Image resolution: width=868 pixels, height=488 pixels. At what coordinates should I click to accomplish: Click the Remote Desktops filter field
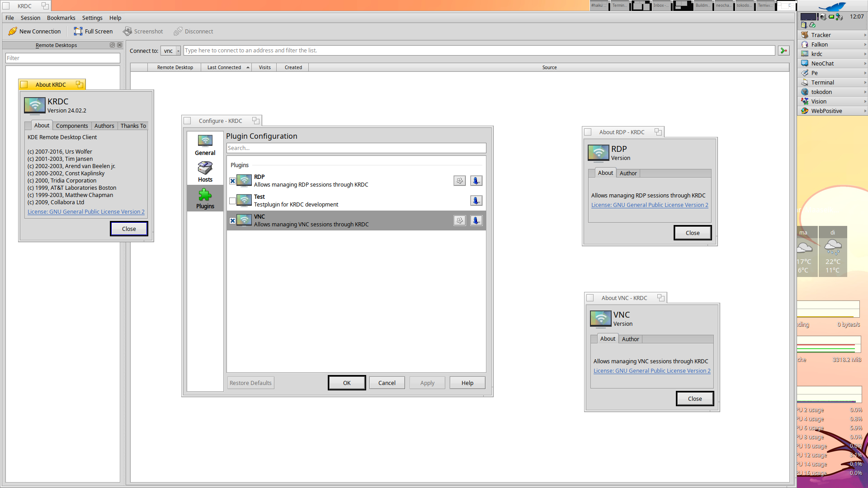(x=63, y=58)
